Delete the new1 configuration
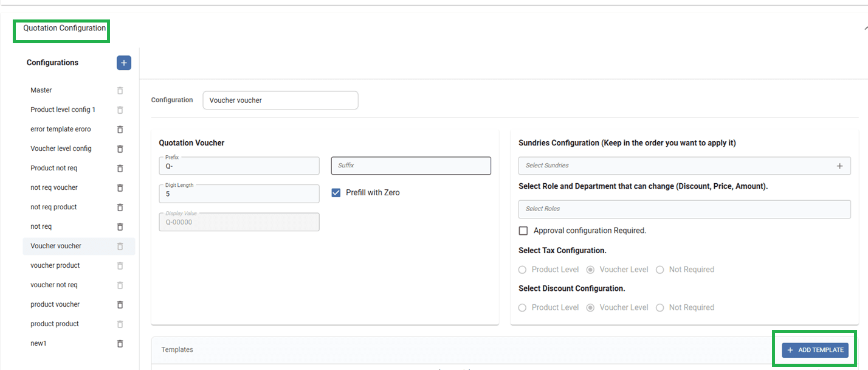868x370 pixels. click(x=120, y=343)
